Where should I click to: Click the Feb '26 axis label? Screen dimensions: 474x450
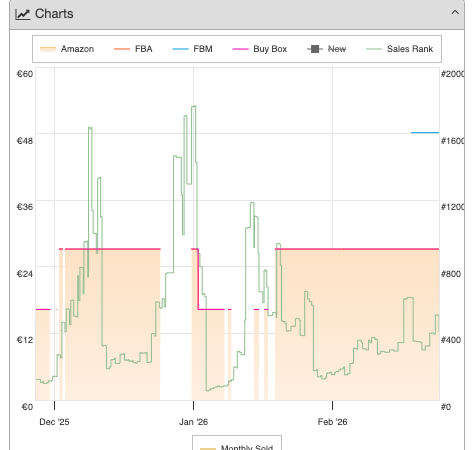332,422
